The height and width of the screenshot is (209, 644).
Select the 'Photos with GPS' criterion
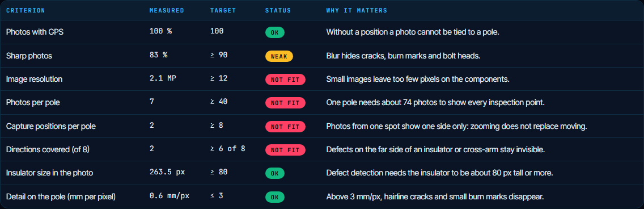[x=35, y=32]
